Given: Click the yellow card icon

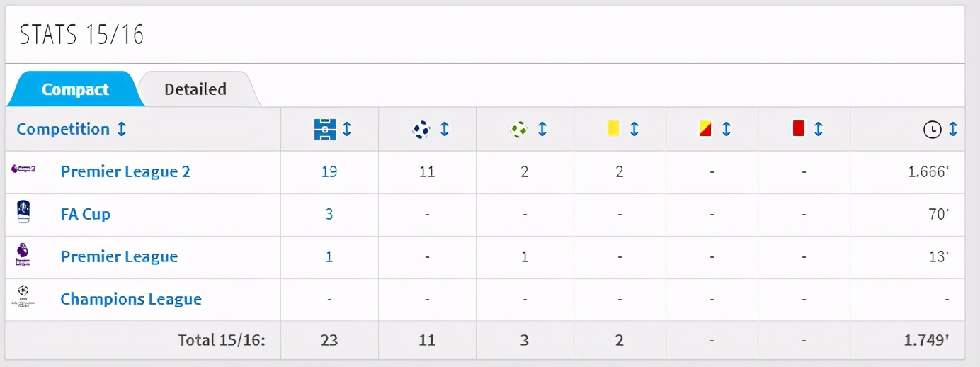Looking at the screenshot, I should point(613,128).
